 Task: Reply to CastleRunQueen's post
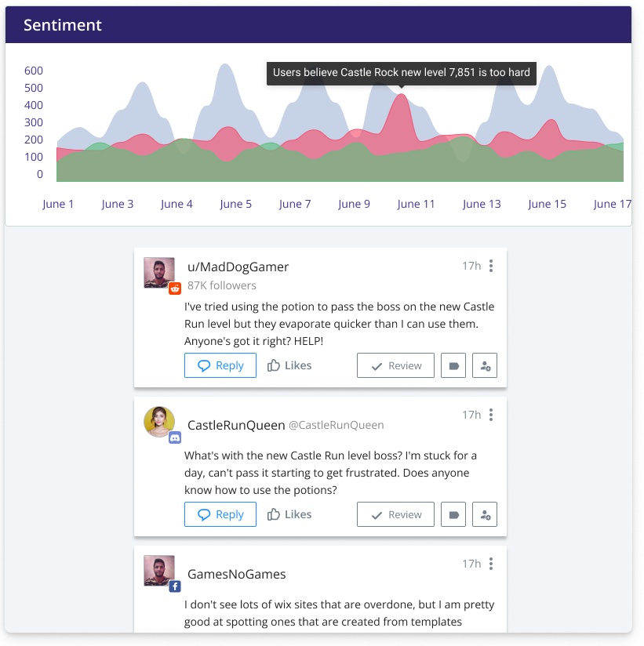[220, 514]
